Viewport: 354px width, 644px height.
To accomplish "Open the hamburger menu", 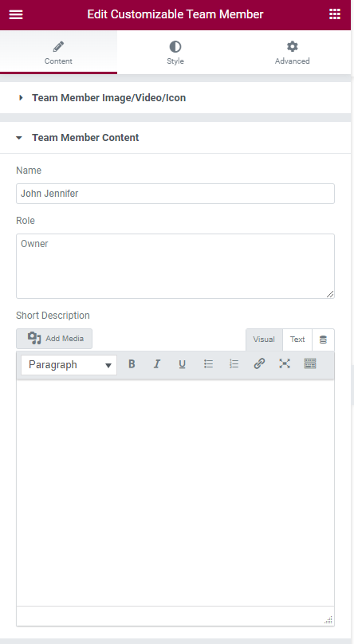I will 16,14.
